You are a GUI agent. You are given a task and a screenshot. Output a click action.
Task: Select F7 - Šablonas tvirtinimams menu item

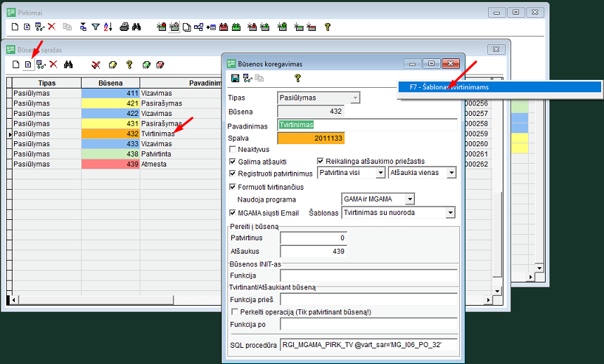(x=499, y=87)
